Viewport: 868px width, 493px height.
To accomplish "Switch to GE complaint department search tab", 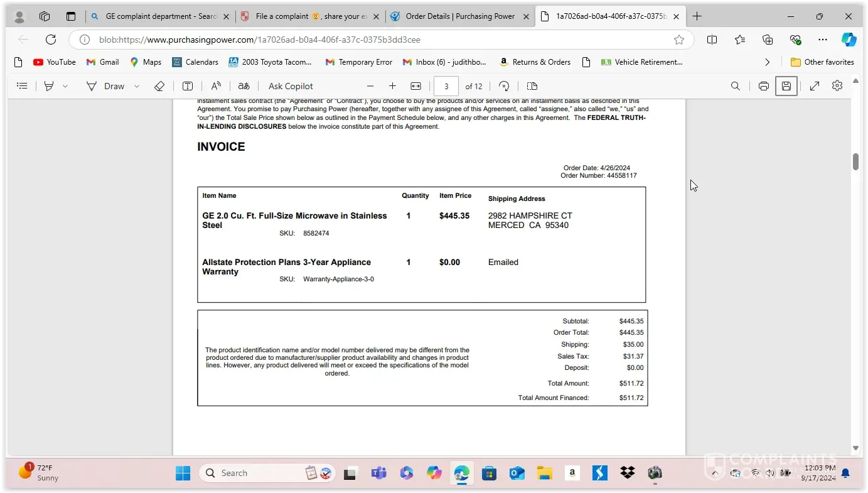I will 161,16.
